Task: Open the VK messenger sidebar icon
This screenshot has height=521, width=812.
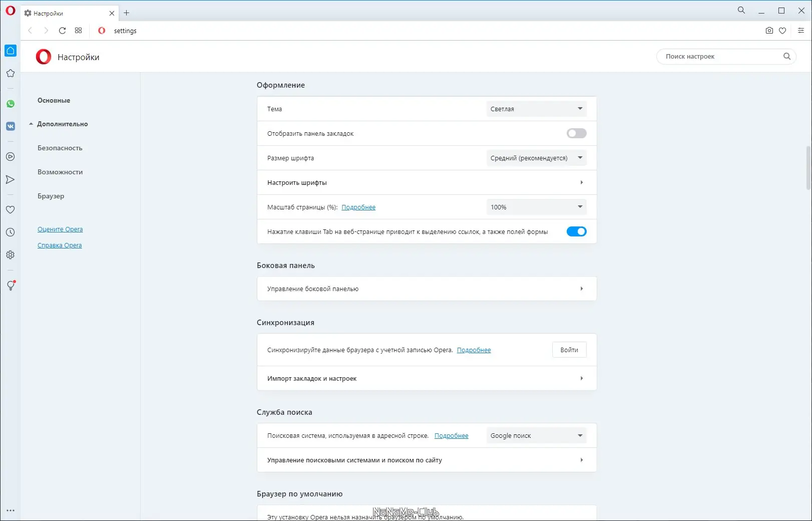Action: pyautogui.click(x=11, y=126)
